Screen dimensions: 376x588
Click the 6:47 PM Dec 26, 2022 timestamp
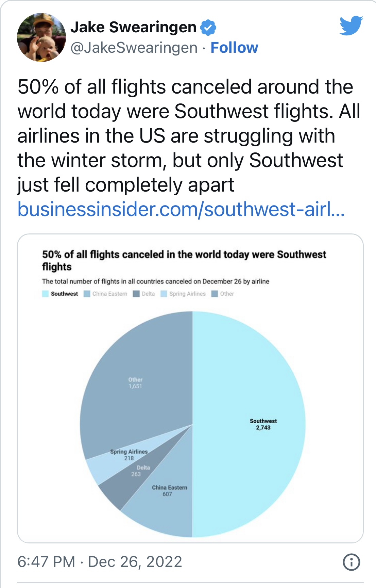100,561
